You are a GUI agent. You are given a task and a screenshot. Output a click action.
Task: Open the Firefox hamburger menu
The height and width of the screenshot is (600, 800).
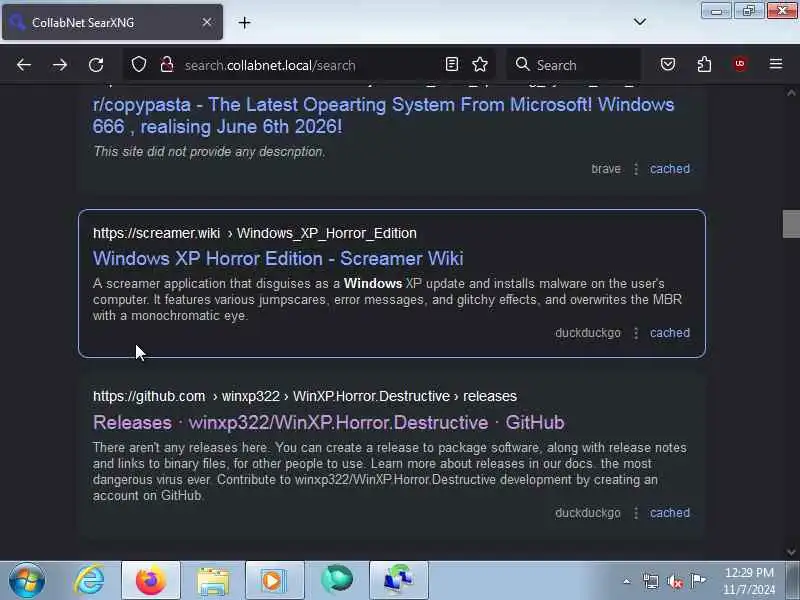[x=776, y=64]
